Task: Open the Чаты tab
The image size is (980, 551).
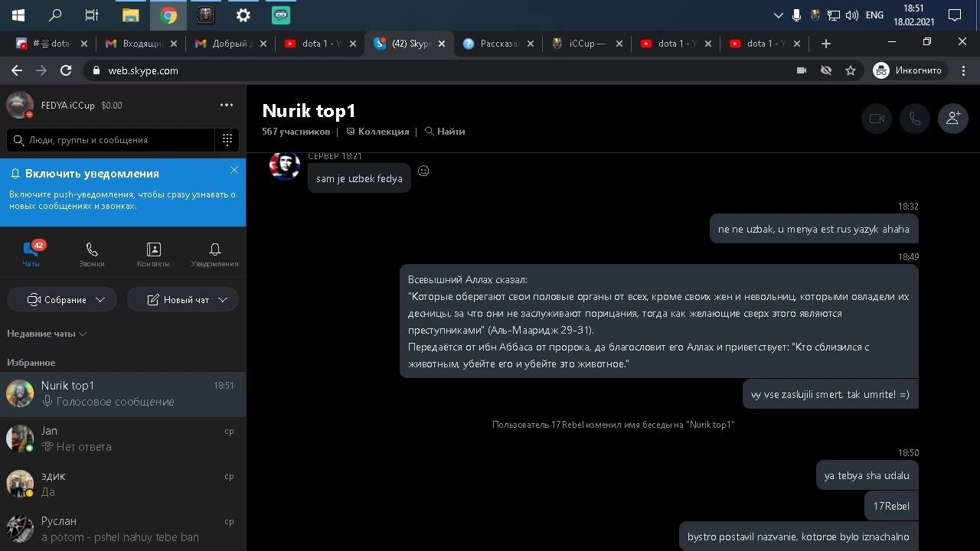Action: click(x=31, y=254)
